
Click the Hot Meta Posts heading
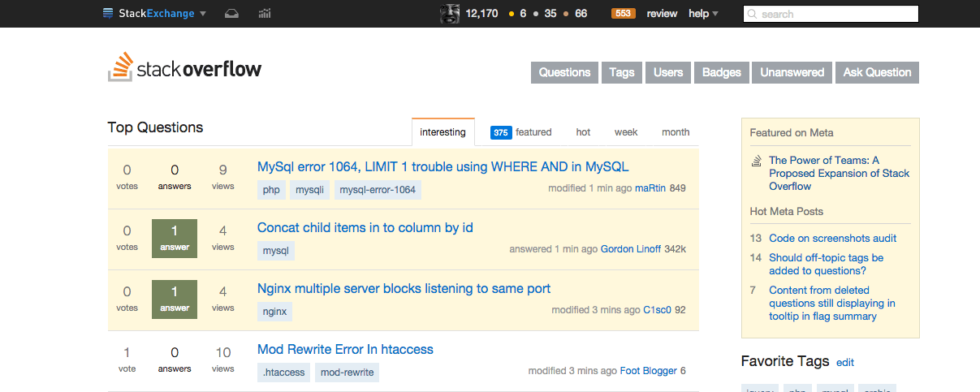[x=787, y=211]
